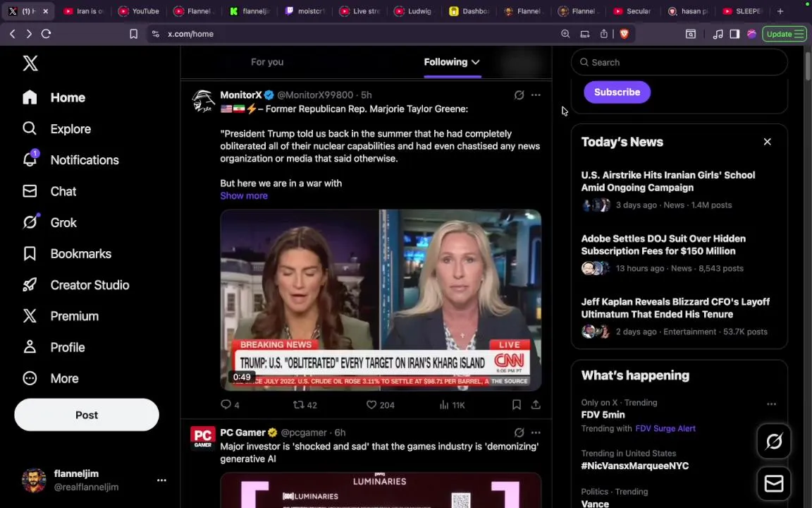Toggle the browser sidebar panel
This screenshot has width=812, height=508.
[734, 34]
